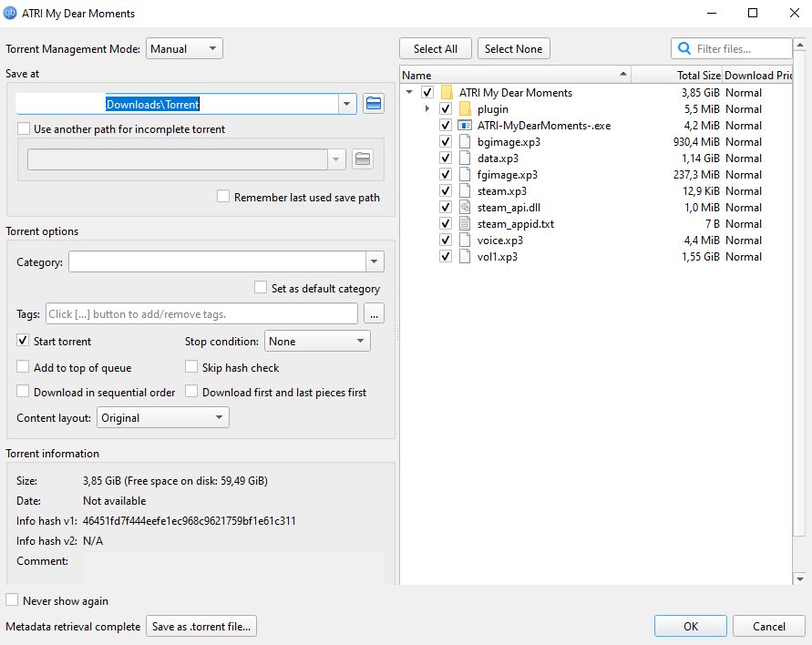Sort files by the Name column header
Screen dimensions: 812x645
515,75
